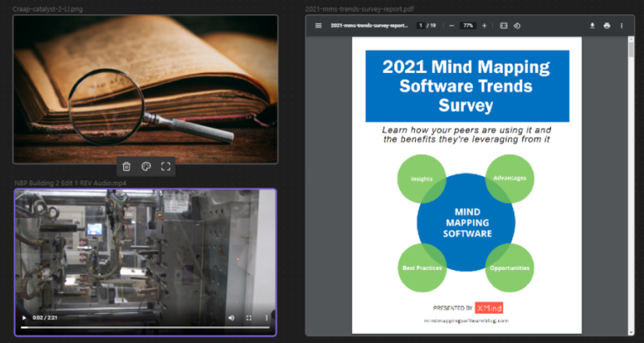Screen dimensions: 644x343
Task: Select the magnifying glass book image
Action: pyautogui.click(x=145, y=88)
